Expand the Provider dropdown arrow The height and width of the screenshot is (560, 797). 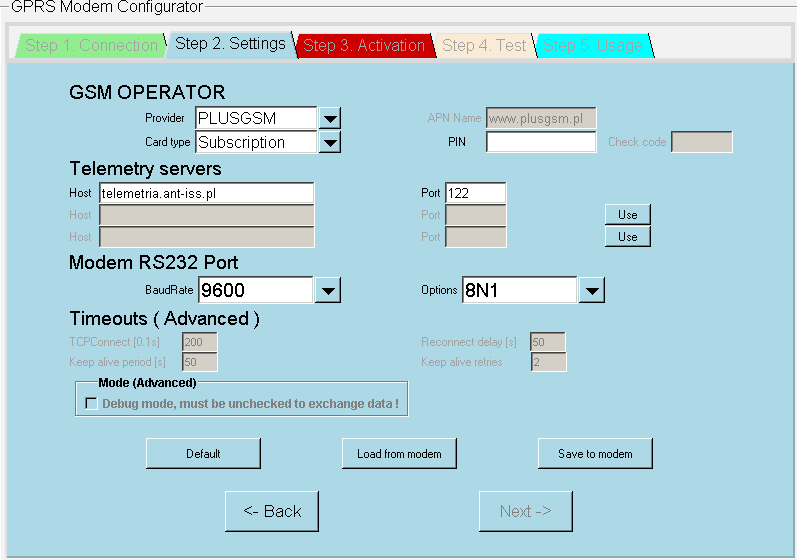[330, 118]
